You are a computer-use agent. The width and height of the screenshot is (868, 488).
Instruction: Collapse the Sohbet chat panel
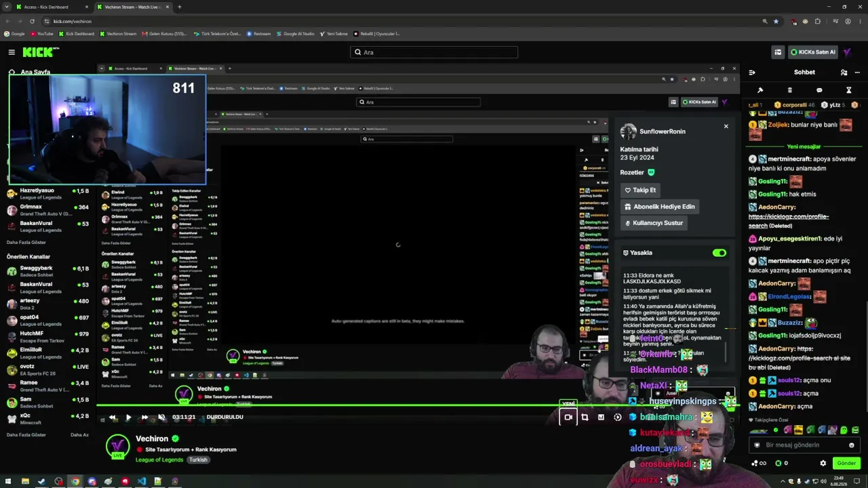[752, 73]
